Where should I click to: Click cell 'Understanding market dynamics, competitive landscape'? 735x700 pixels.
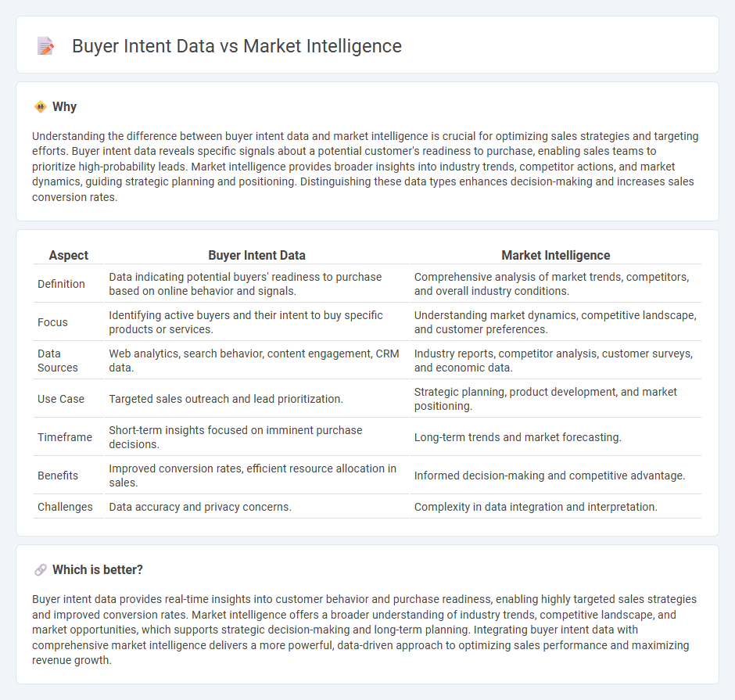coord(555,322)
